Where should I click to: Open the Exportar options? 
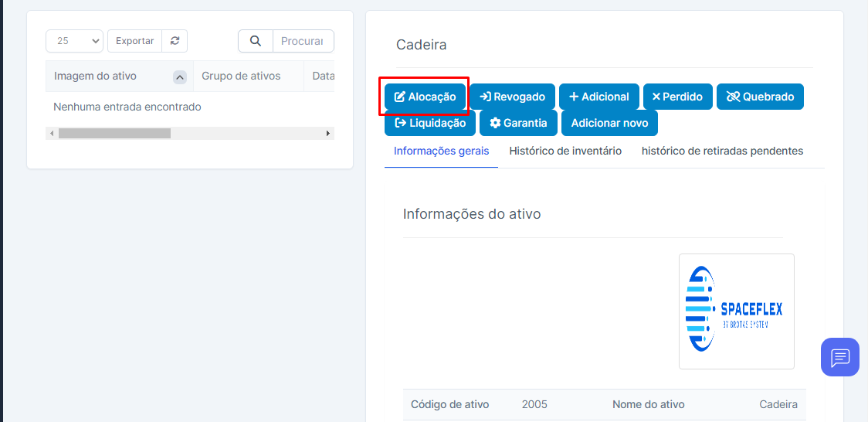pos(134,41)
